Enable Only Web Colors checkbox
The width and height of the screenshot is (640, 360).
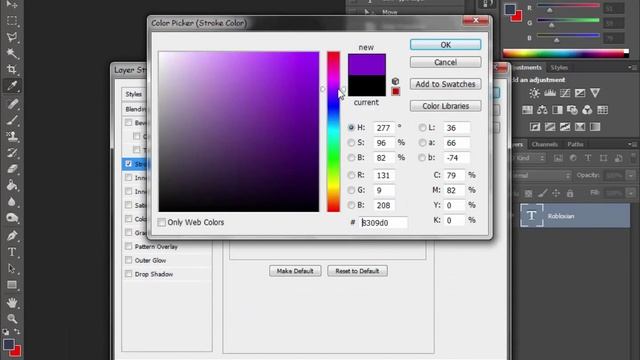[x=162, y=222]
